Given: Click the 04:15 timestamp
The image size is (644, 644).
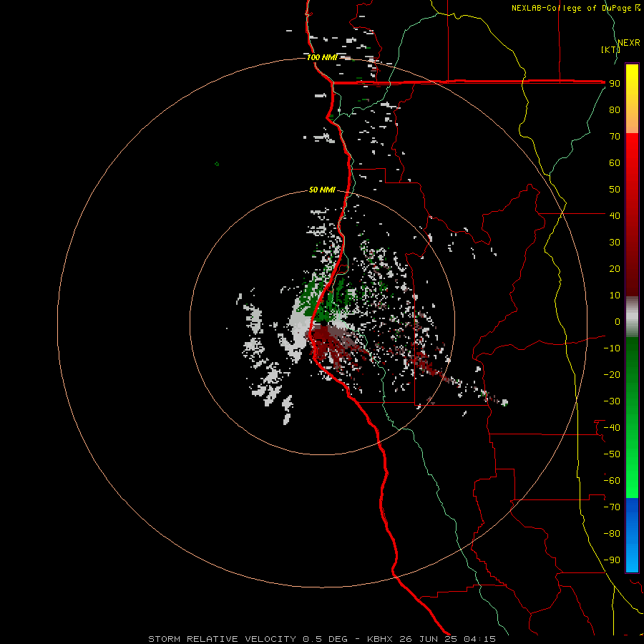Looking at the screenshot, I should coord(479,639).
